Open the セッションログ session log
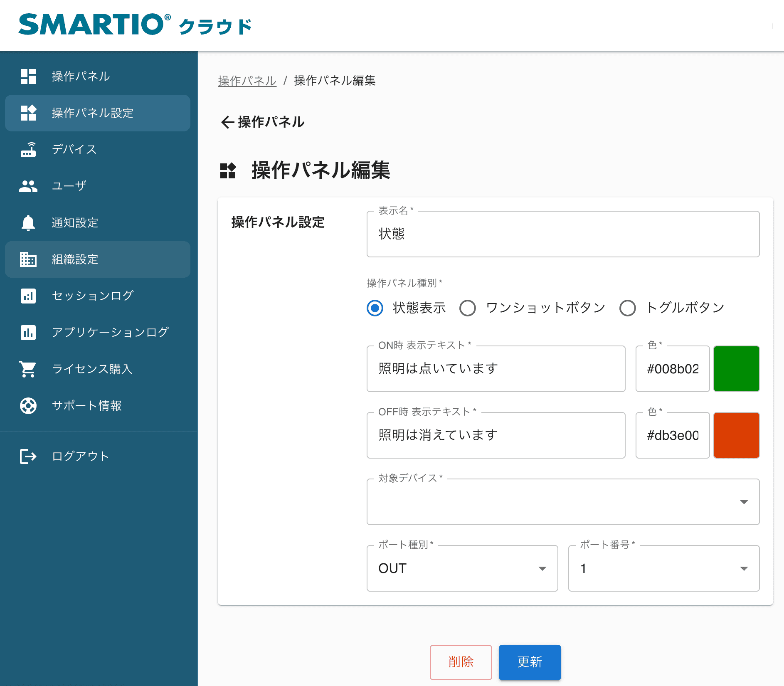The image size is (784, 686). coord(92,296)
